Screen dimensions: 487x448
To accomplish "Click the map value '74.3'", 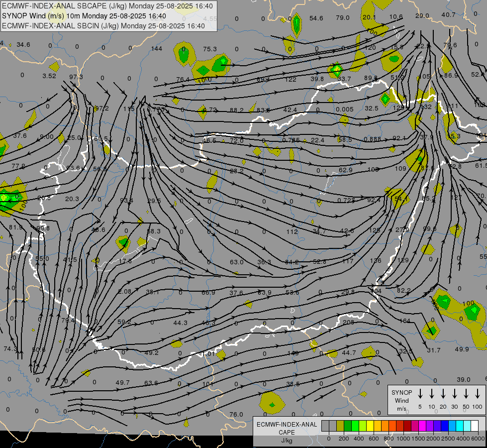I will pyautogui.click(x=10, y=349).
